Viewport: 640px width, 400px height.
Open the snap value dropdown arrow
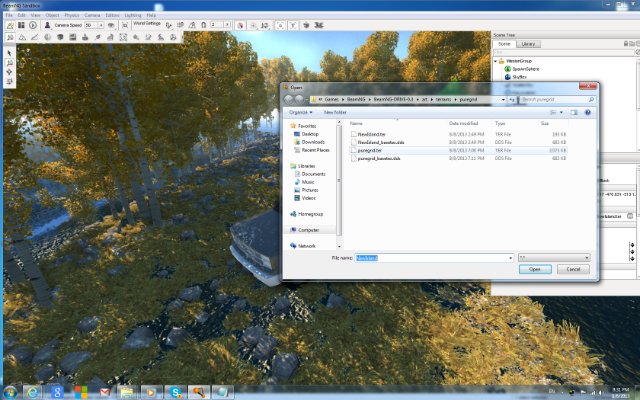[x=227, y=25]
